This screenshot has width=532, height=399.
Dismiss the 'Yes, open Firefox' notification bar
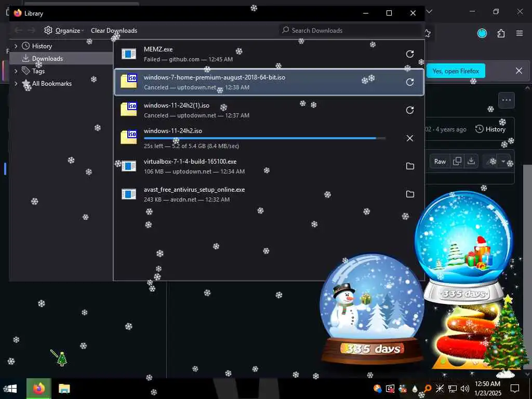[x=519, y=71]
